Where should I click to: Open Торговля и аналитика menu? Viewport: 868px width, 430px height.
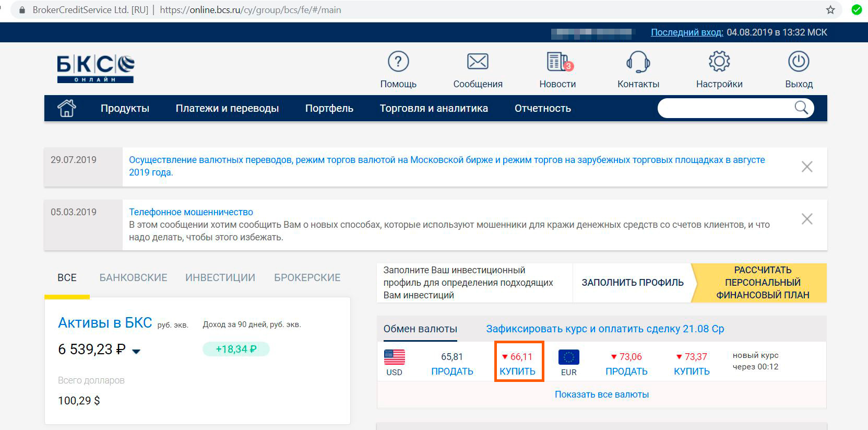[x=434, y=108]
